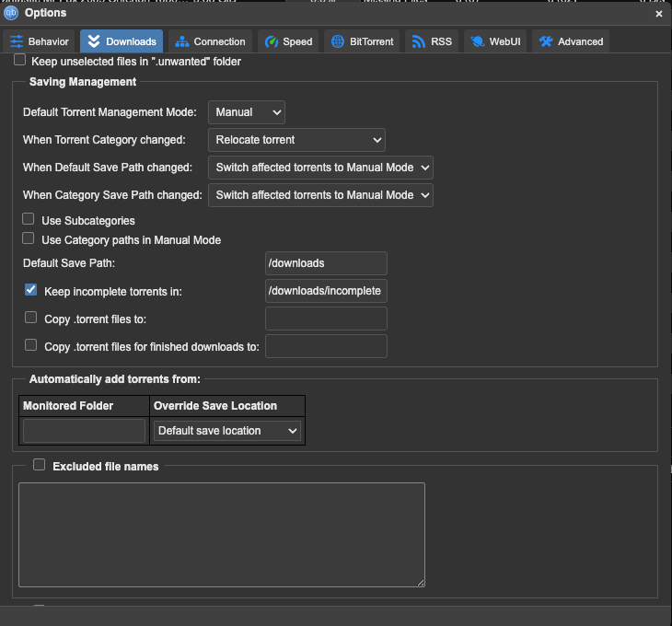672x626 pixels.
Task: Click the When Default Save Path changed label
Action: pos(108,168)
